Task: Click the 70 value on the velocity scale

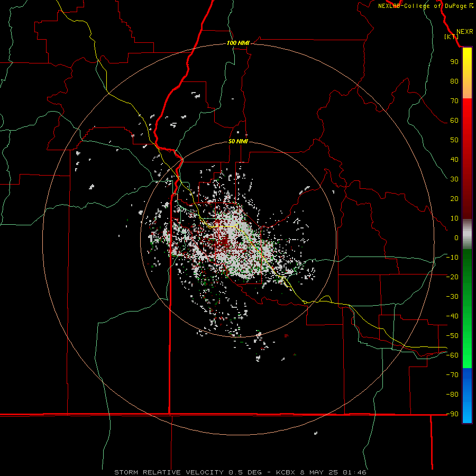Action: tap(454, 101)
